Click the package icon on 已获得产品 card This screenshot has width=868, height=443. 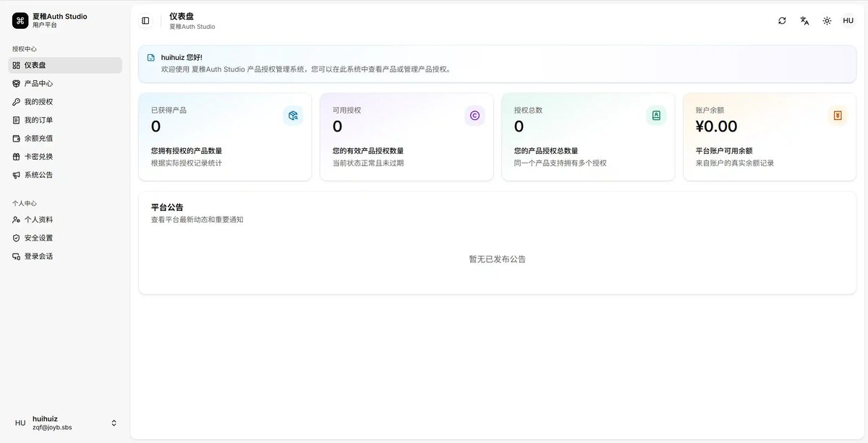[x=293, y=116]
